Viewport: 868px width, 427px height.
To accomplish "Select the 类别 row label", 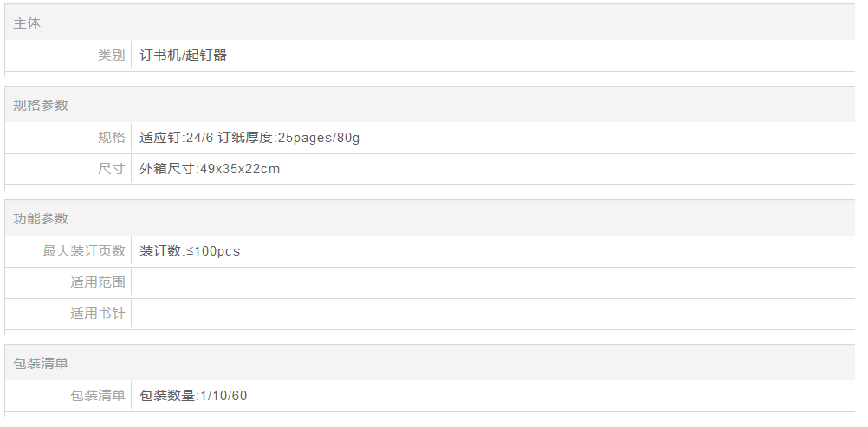I will pos(111,55).
